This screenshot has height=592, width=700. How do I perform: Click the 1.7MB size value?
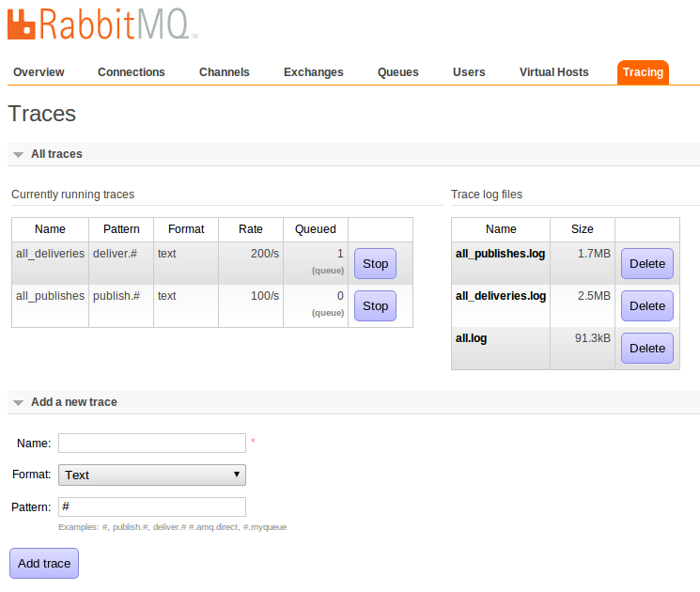point(594,254)
